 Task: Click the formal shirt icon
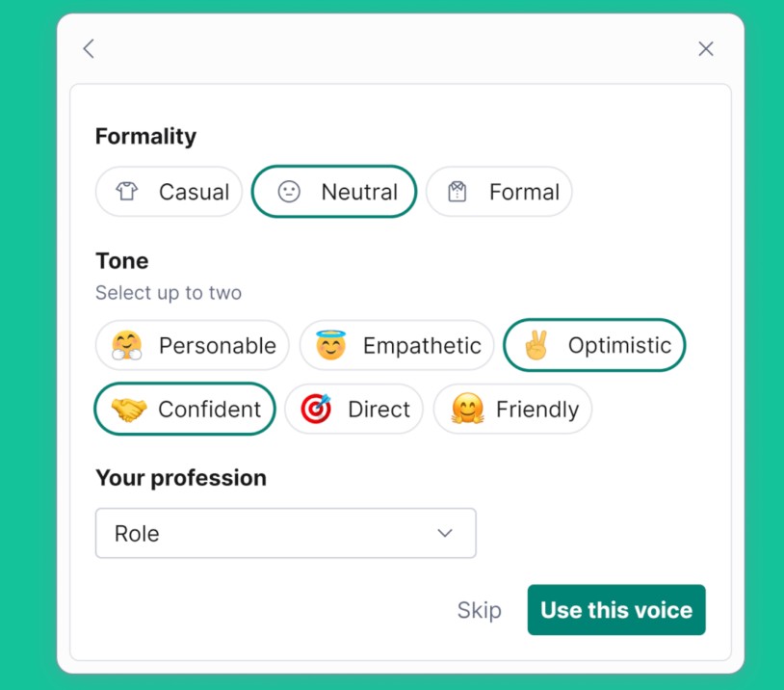click(457, 192)
